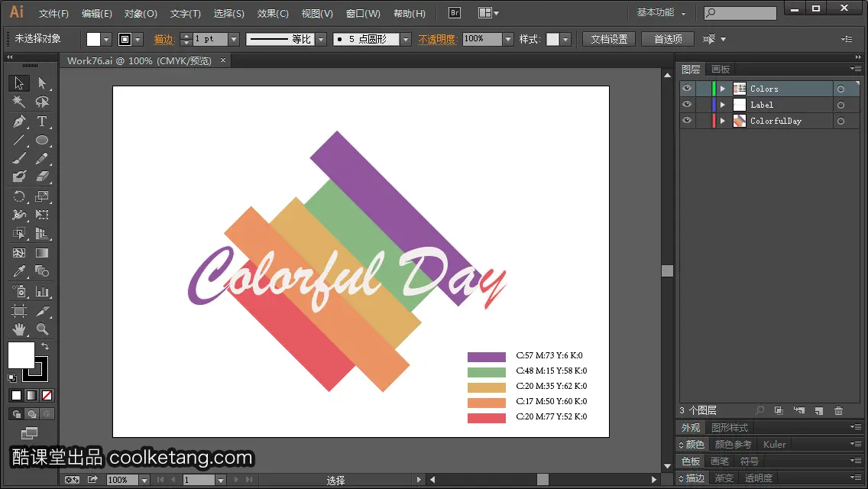The height and width of the screenshot is (489, 868).
Task: Select the Paintbrush tool
Action: coord(19,158)
